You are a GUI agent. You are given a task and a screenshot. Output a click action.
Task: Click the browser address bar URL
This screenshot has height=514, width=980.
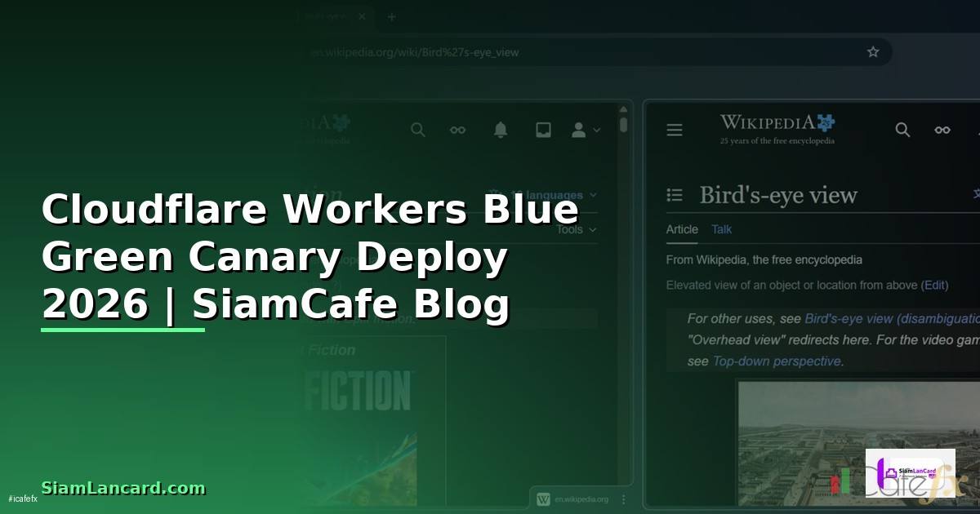click(x=415, y=52)
